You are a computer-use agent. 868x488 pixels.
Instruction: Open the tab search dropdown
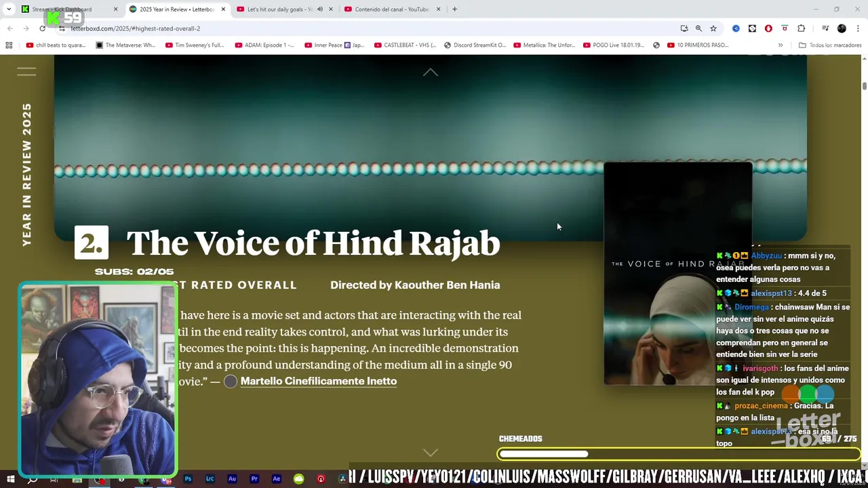9,9
